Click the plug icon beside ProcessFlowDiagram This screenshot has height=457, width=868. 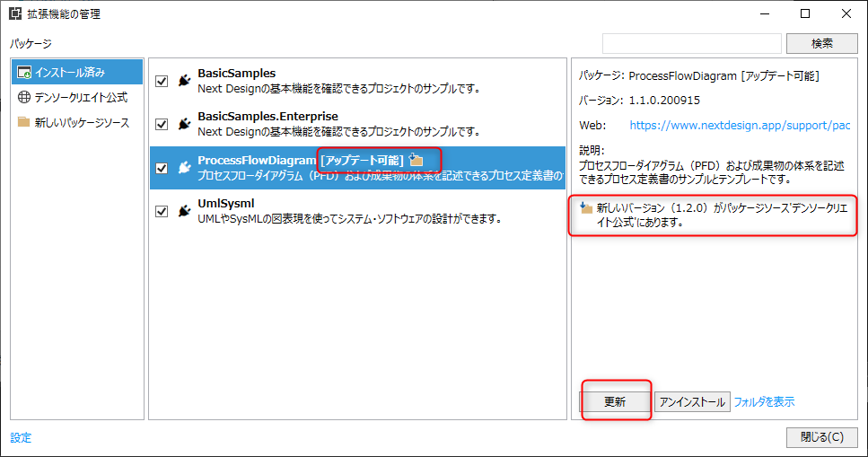pos(184,168)
